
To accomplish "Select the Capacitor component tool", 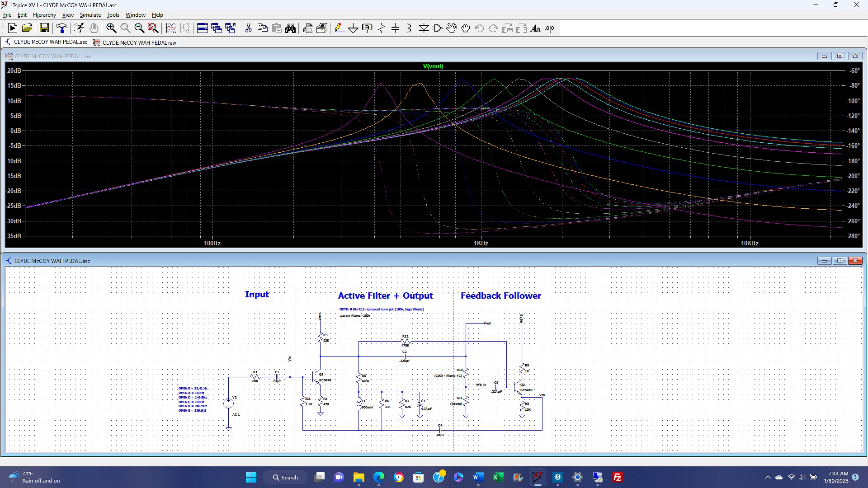I will [395, 28].
